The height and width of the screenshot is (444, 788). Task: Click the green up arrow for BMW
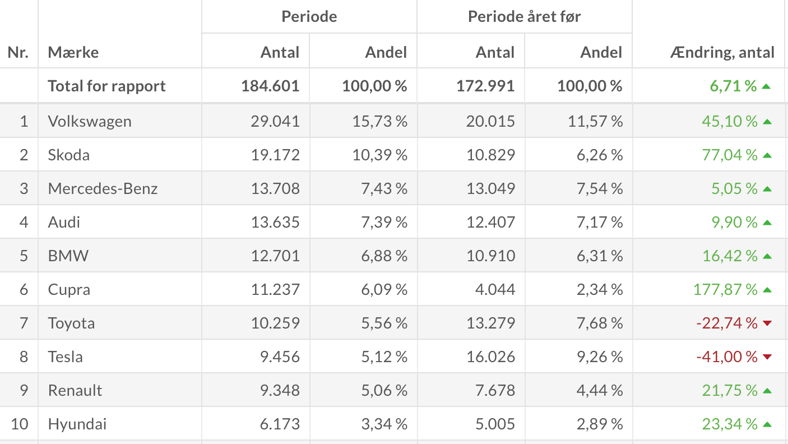click(x=767, y=256)
